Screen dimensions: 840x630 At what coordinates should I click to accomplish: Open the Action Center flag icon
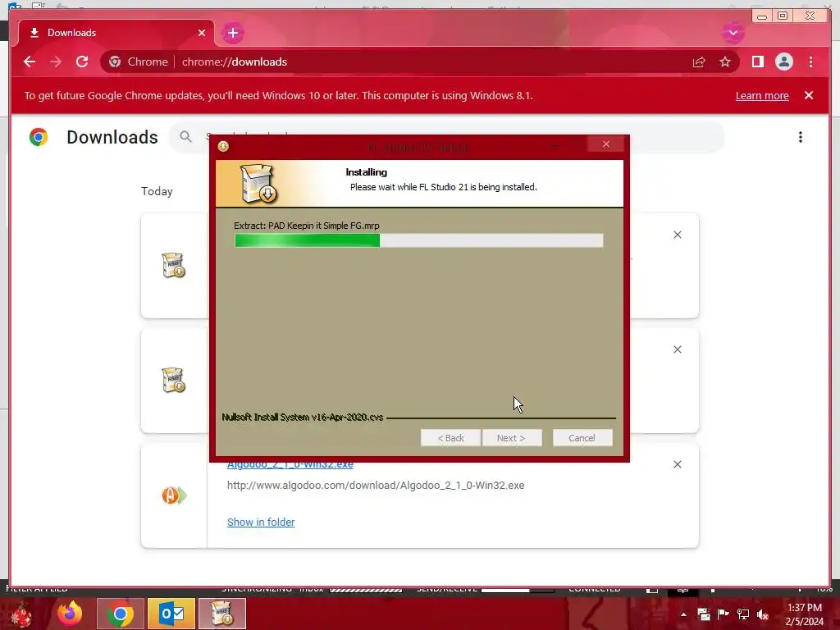coord(723,614)
